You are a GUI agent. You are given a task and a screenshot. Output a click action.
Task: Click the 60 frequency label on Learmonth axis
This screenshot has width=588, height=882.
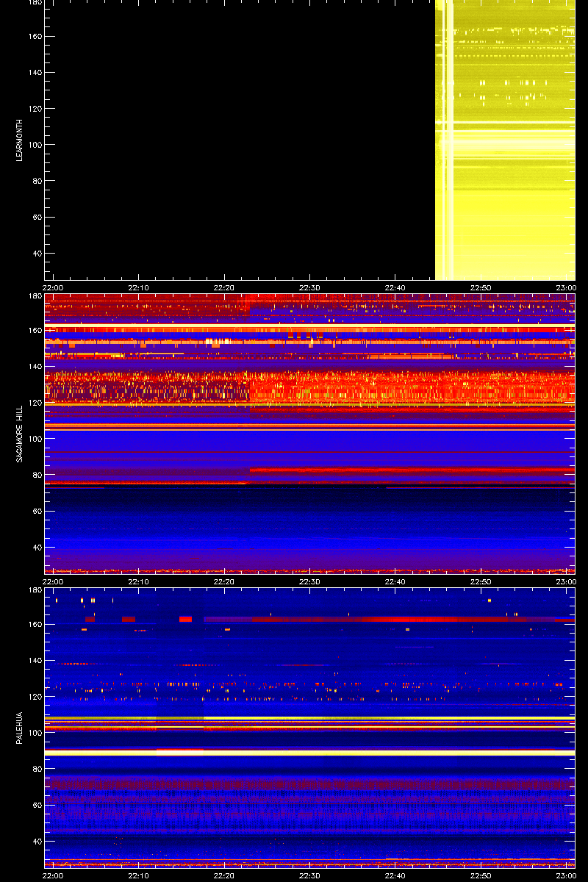point(37,218)
